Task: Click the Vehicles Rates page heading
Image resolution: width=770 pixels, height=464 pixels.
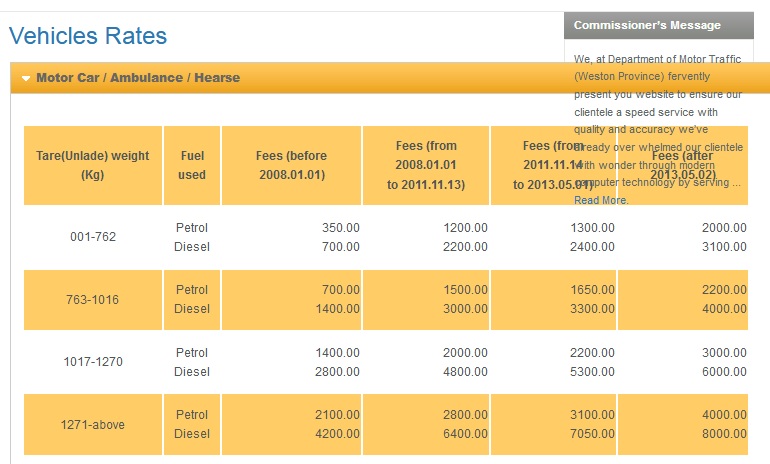Action: [x=88, y=37]
